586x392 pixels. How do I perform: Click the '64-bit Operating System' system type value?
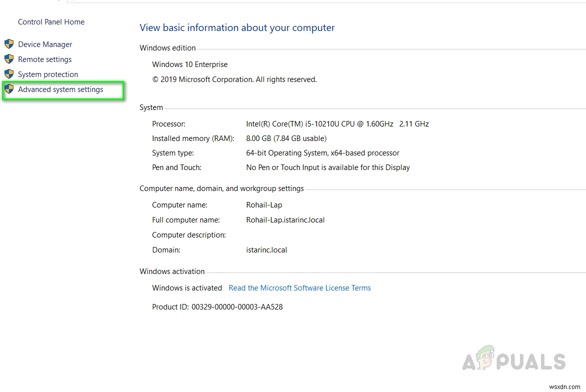(x=322, y=153)
